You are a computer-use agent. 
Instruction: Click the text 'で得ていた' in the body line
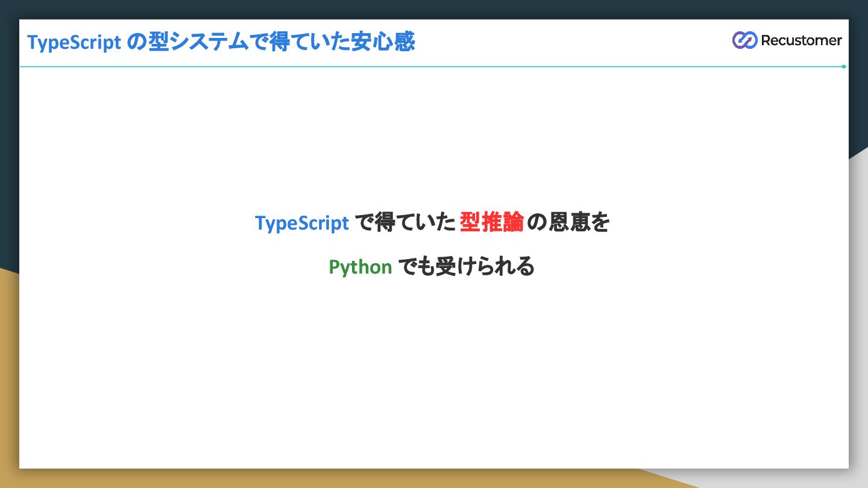coord(404,222)
